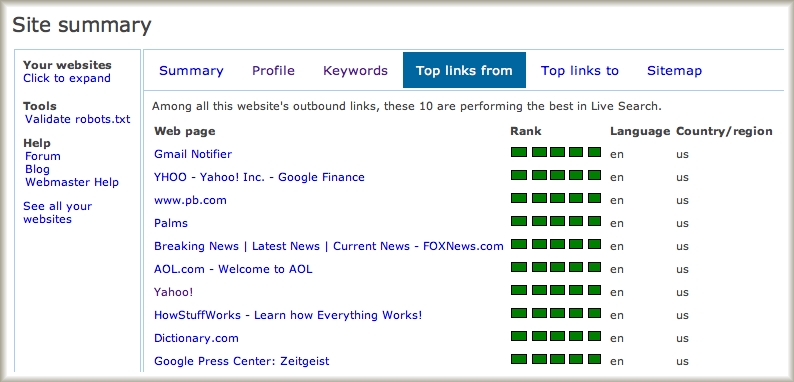Click the Yahoo! link
The width and height of the screenshot is (794, 382).
[x=174, y=292]
